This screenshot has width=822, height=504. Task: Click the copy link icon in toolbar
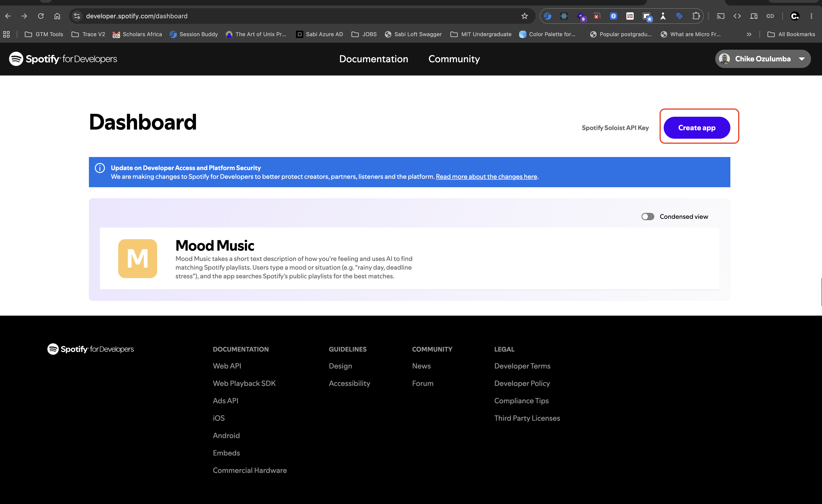click(770, 16)
